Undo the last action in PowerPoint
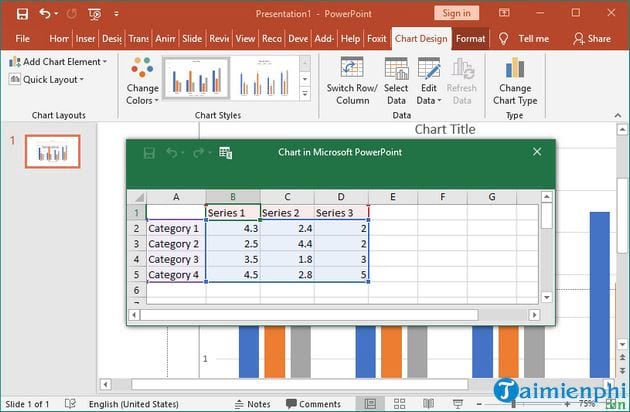 click(x=45, y=14)
